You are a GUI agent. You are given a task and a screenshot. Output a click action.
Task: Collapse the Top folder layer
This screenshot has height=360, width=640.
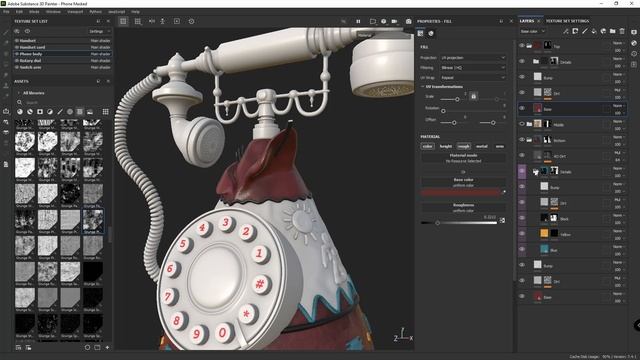point(529,46)
